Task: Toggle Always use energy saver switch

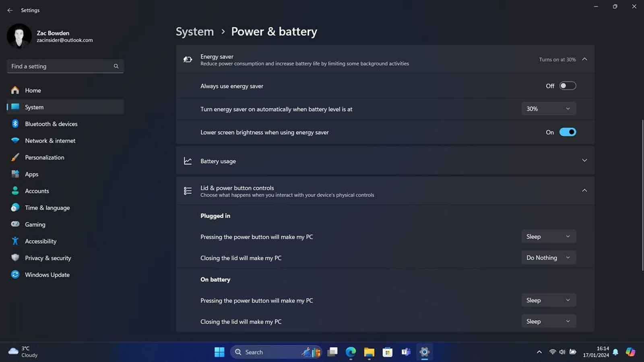Action: tap(568, 86)
